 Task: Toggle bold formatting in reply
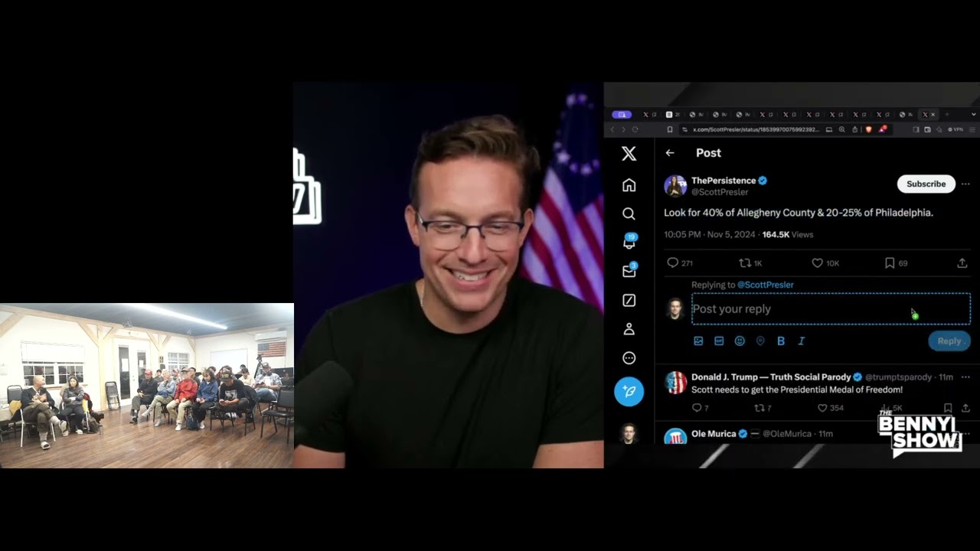[x=781, y=341]
